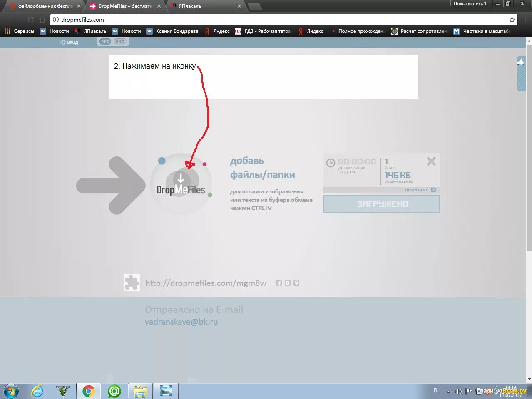Click the DropMeFiles upload circle icon
The image size is (532, 399).
(181, 183)
